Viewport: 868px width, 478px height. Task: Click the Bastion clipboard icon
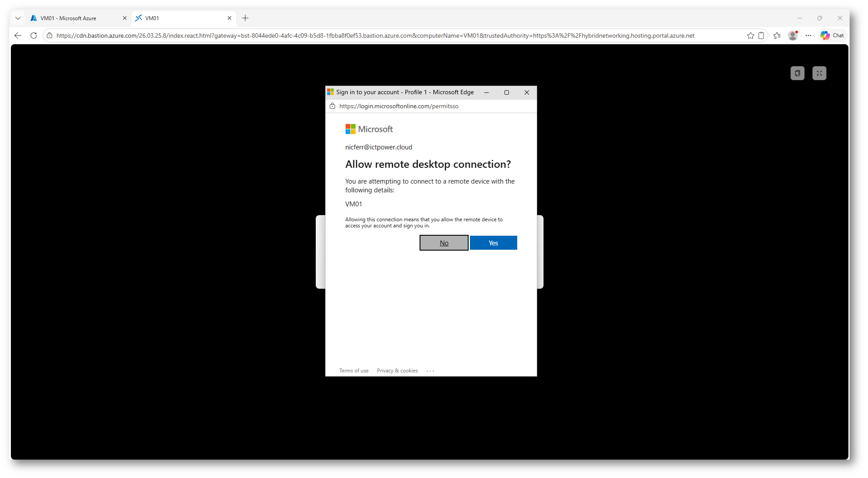coord(797,73)
